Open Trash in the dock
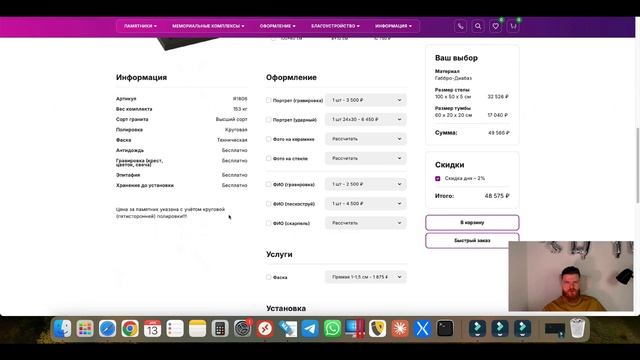The width and height of the screenshot is (640, 360). [577, 329]
